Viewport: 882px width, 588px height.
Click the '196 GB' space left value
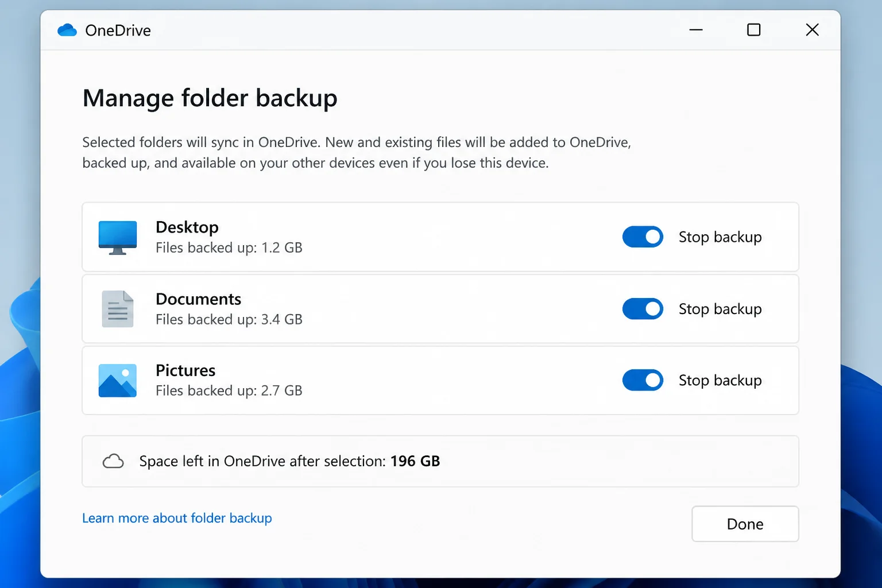(x=415, y=461)
